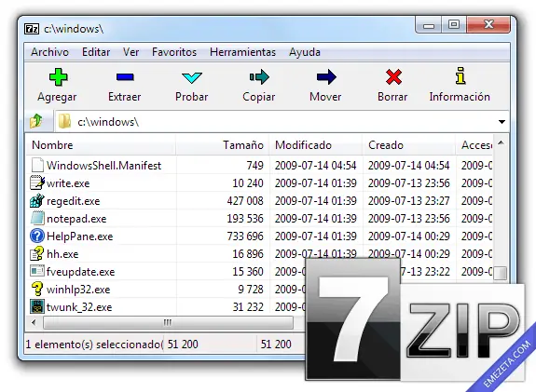Select the write.exe file name
536x392 pixels.
[x=68, y=183]
